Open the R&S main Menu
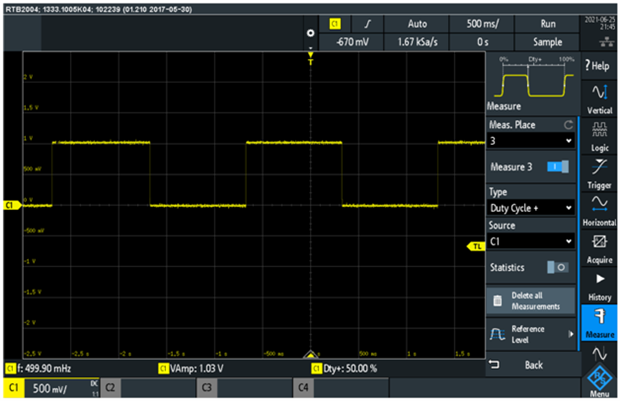 pyautogui.click(x=599, y=382)
